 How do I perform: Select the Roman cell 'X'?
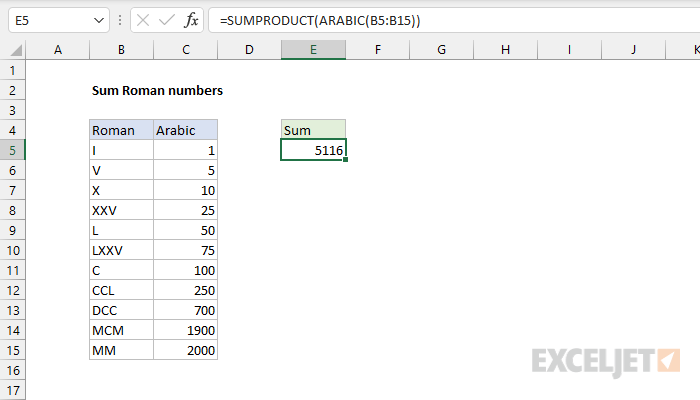[121, 190]
